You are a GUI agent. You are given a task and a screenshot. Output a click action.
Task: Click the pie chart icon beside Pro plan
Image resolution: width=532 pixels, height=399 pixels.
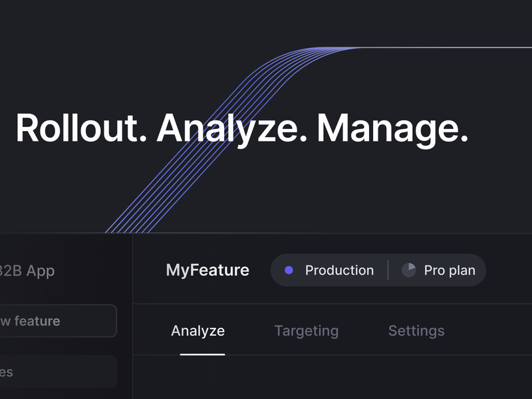click(408, 270)
